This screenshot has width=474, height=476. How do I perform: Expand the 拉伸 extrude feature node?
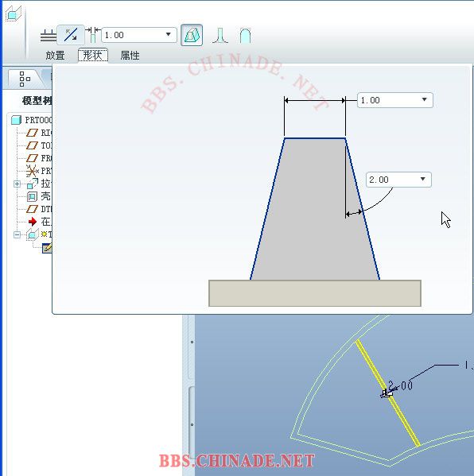17,184
